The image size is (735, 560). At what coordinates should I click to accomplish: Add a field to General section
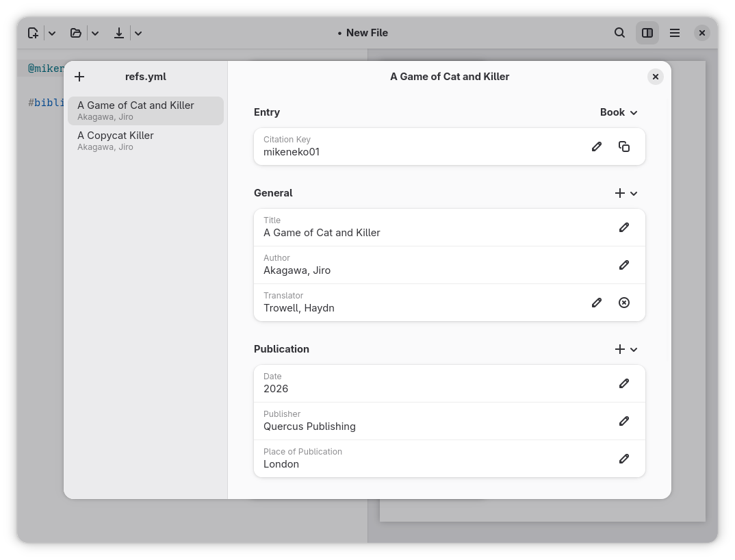[x=626, y=193]
